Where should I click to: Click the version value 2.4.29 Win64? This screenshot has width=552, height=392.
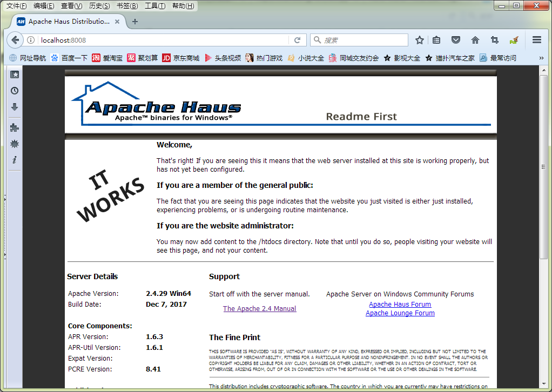(169, 294)
